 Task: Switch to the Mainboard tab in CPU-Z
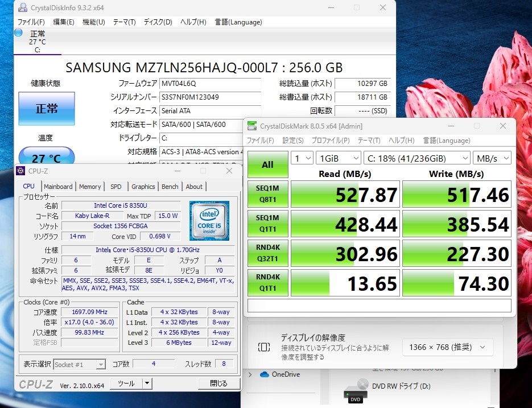pyautogui.click(x=58, y=186)
